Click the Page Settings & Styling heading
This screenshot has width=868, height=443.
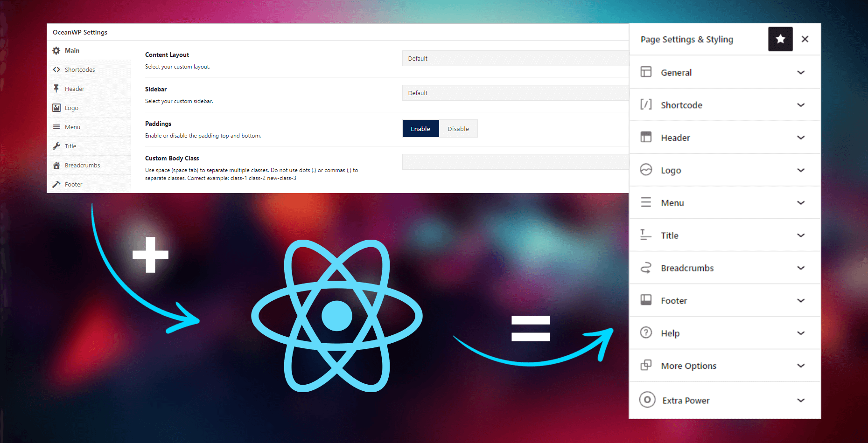(x=687, y=40)
